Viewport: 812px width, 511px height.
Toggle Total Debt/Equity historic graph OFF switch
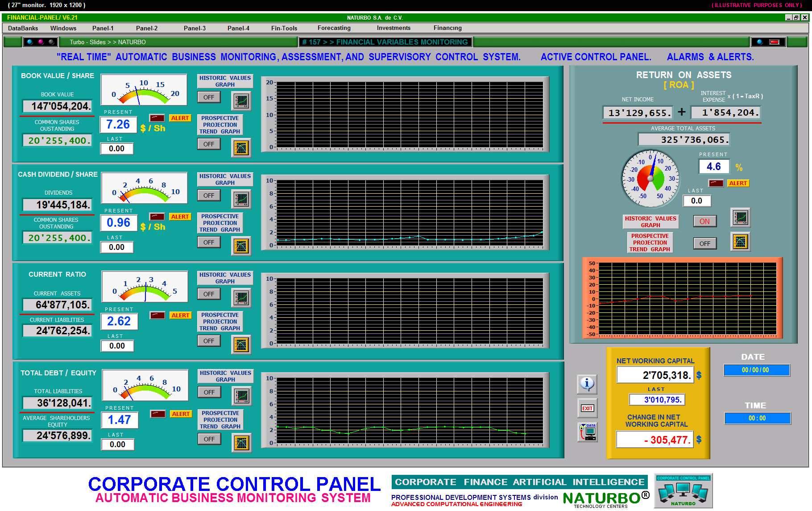click(x=209, y=392)
